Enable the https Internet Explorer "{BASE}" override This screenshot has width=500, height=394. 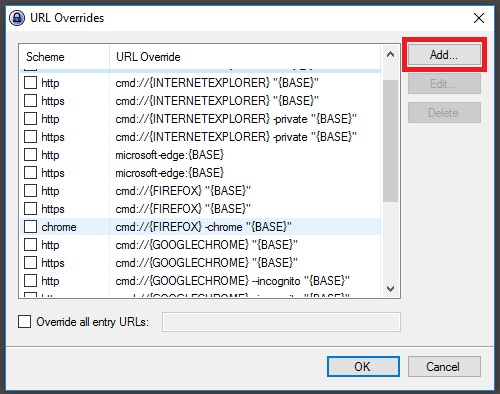(30, 101)
